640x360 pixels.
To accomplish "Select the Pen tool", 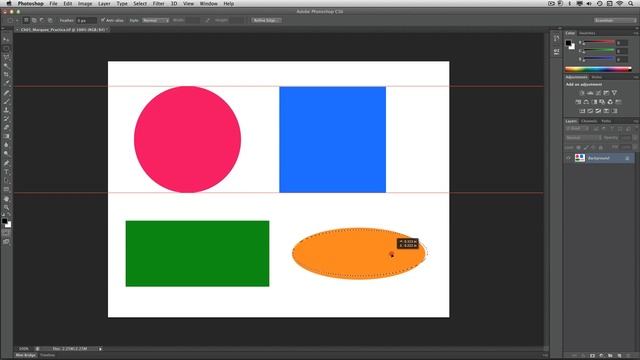I will tap(6, 163).
